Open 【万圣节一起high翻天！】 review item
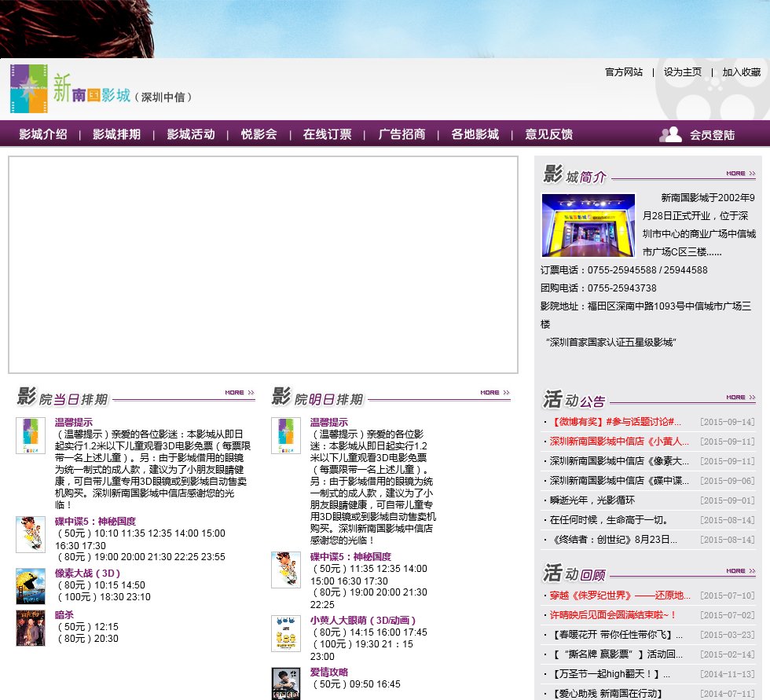 (x=610, y=674)
